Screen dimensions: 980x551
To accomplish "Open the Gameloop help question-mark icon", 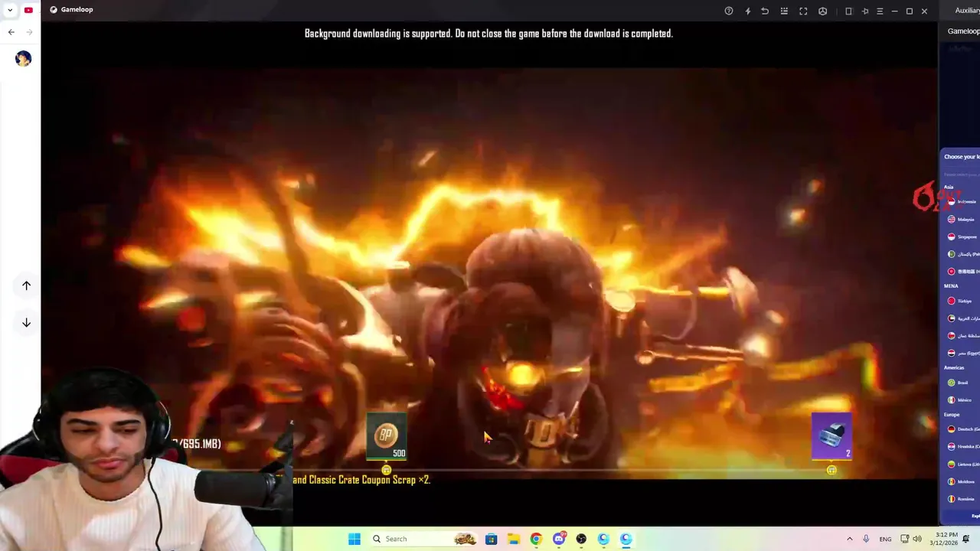I will (x=729, y=11).
